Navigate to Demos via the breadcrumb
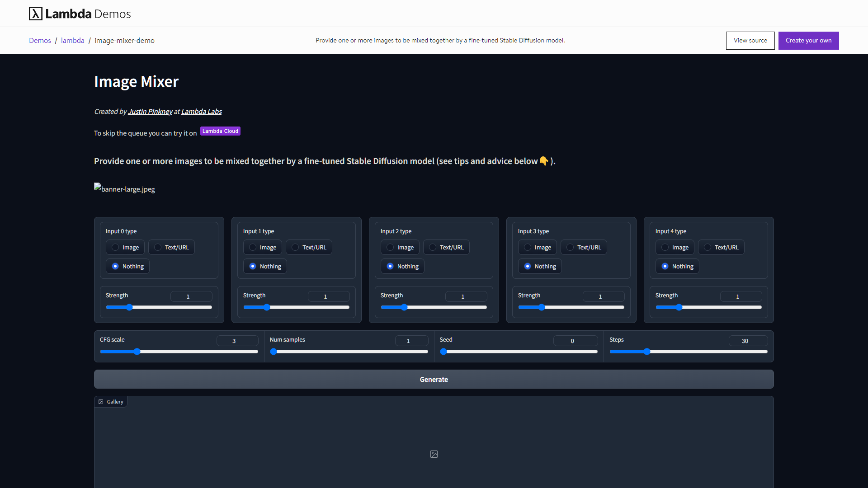868x488 pixels. 40,40
